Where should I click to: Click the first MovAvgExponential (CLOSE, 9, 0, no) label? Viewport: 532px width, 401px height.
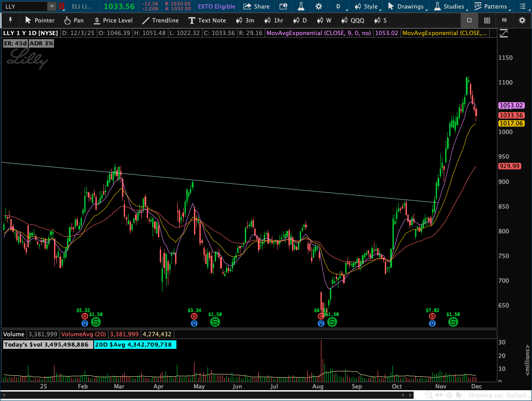point(319,33)
